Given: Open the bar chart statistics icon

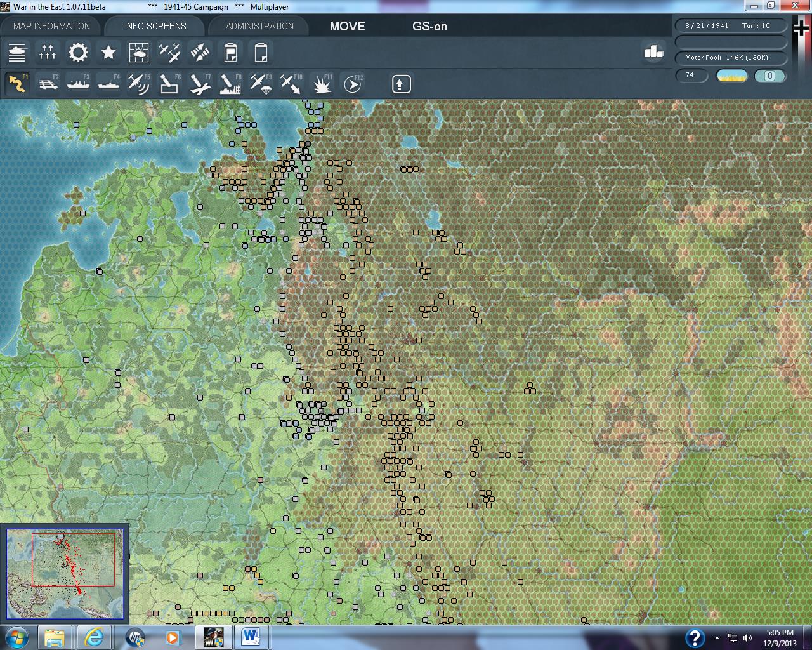Looking at the screenshot, I should click(653, 51).
